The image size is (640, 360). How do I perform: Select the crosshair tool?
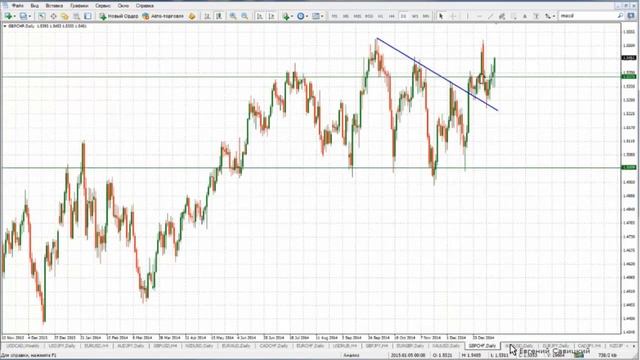click(453, 16)
